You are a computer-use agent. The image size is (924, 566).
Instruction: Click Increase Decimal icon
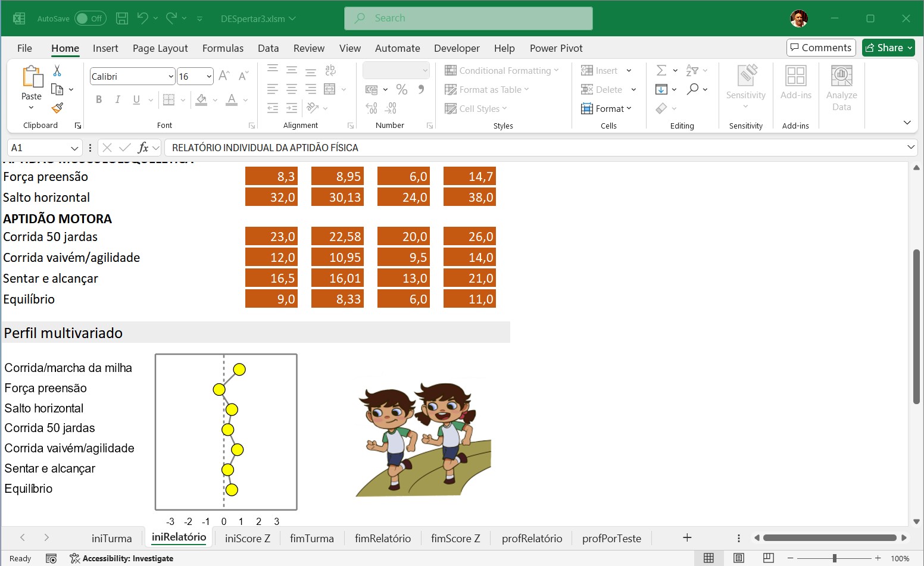tap(372, 108)
